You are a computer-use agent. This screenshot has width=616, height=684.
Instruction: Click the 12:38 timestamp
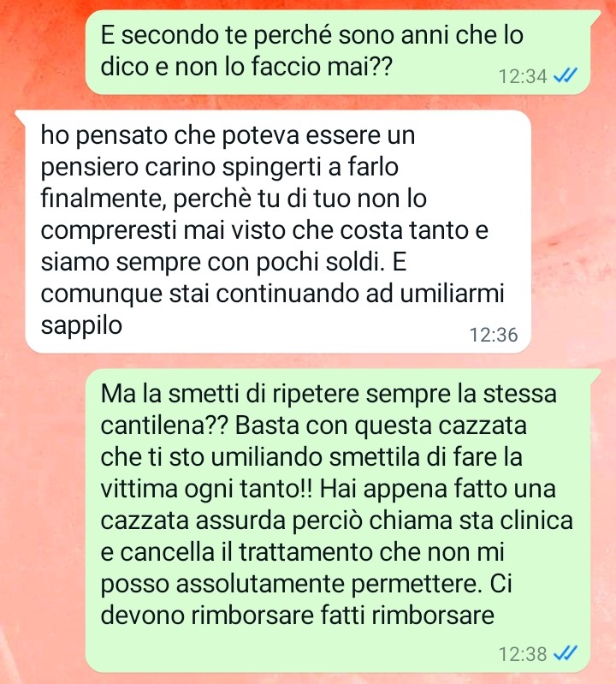tap(523, 654)
